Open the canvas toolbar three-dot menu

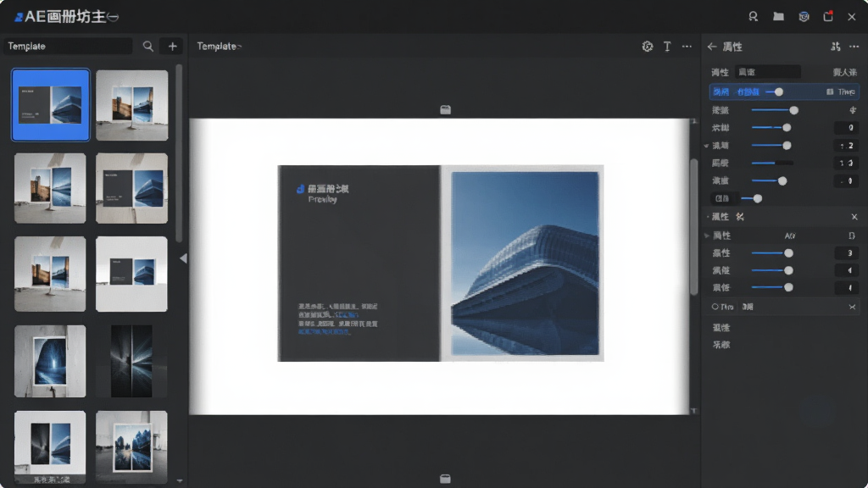pyautogui.click(x=687, y=47)
